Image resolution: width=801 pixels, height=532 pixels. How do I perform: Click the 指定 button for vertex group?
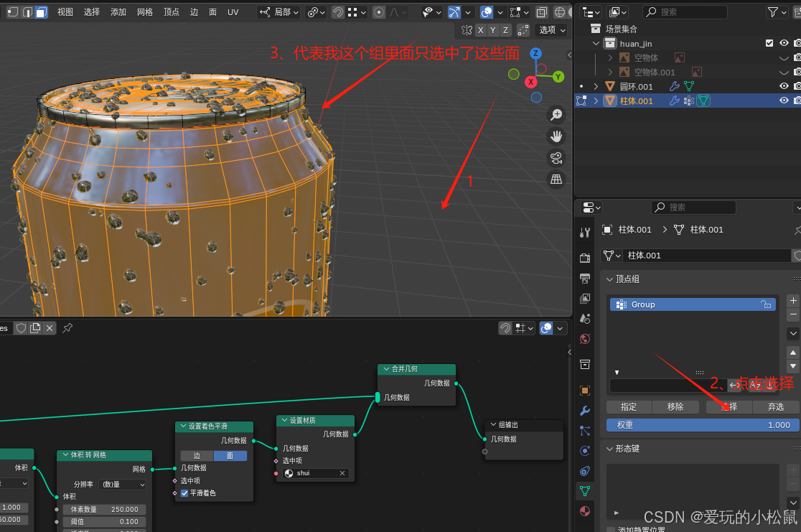(629, 407)
